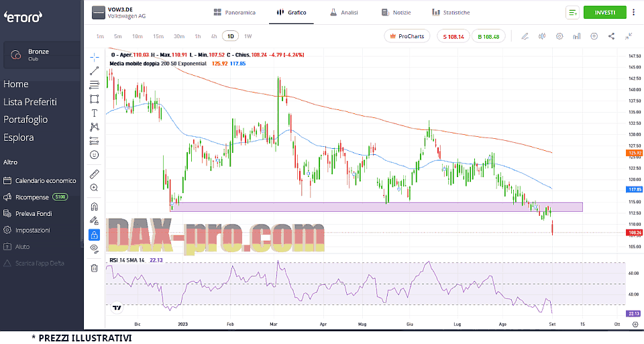Open ProCharts
Viewport: 644px width, 344px height.
[x=407, y=36]
